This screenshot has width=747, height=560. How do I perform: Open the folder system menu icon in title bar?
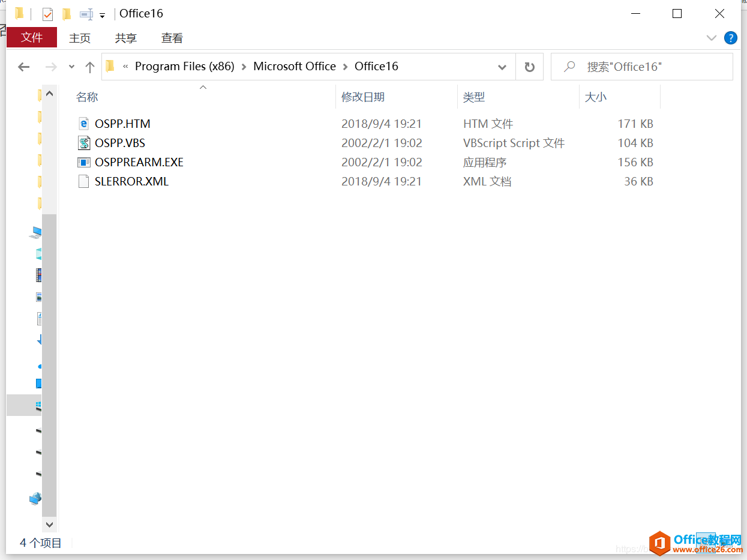coord(19,13)
